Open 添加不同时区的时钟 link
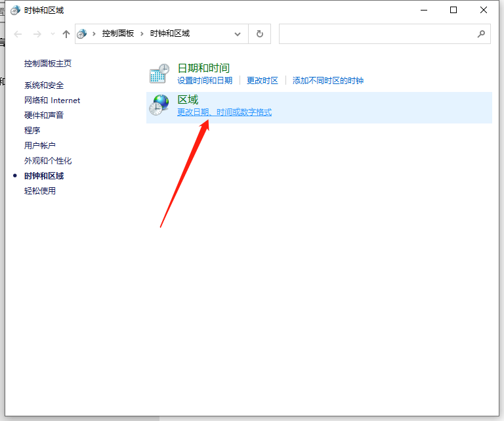This screenshot has height=421, width=504. tap(328, 80)
